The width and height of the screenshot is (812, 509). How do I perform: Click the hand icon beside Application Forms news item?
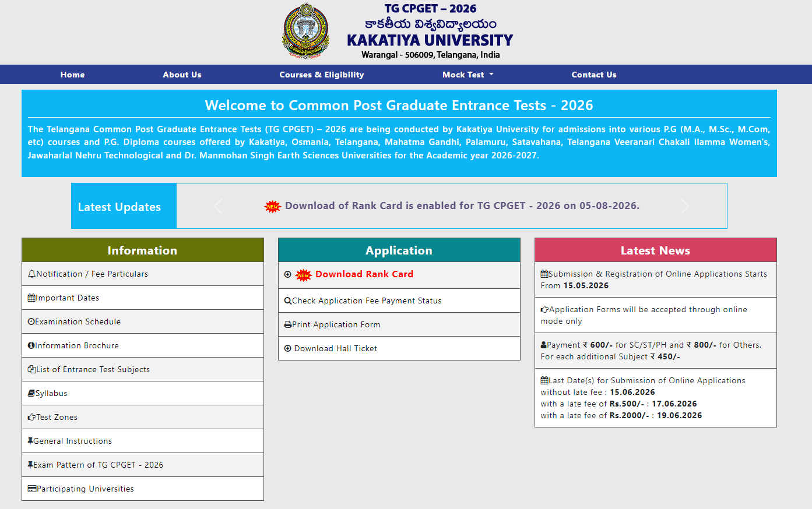[544, 309]
